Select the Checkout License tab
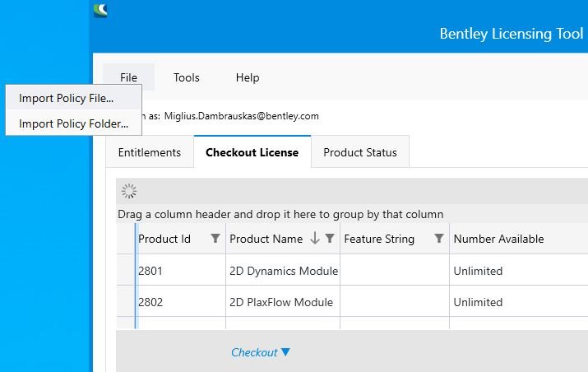Screen dimensions: 588x372 [252, 152]
